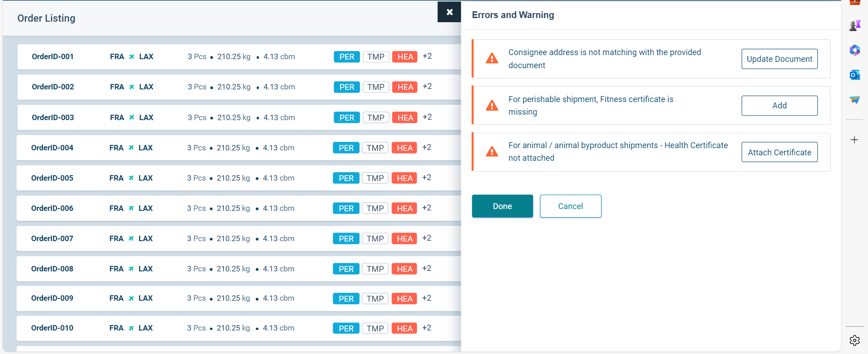The width and height of the screenshot is (868, 354).
Task: Click the TMP tag on OrderID-009
Action: pos(375,299)
